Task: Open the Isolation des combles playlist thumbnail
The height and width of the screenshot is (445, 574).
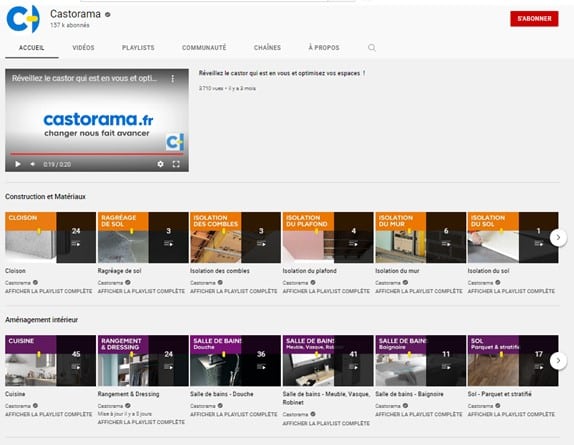Action: tap(235, 237)
